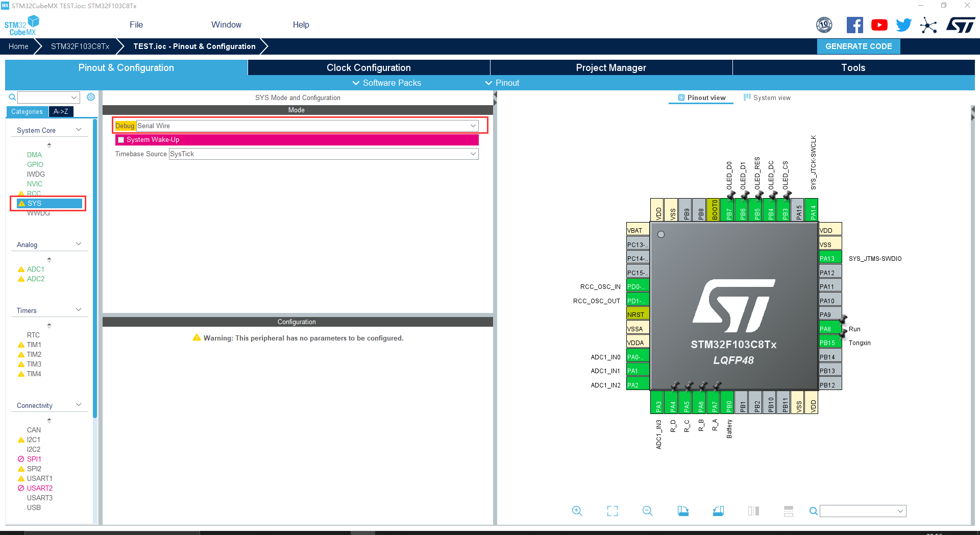Image resolution: width=980 pixels, height=535 pixels.
Task: Enable the System Wake-Up checkbox
Action: pos(121,140)
